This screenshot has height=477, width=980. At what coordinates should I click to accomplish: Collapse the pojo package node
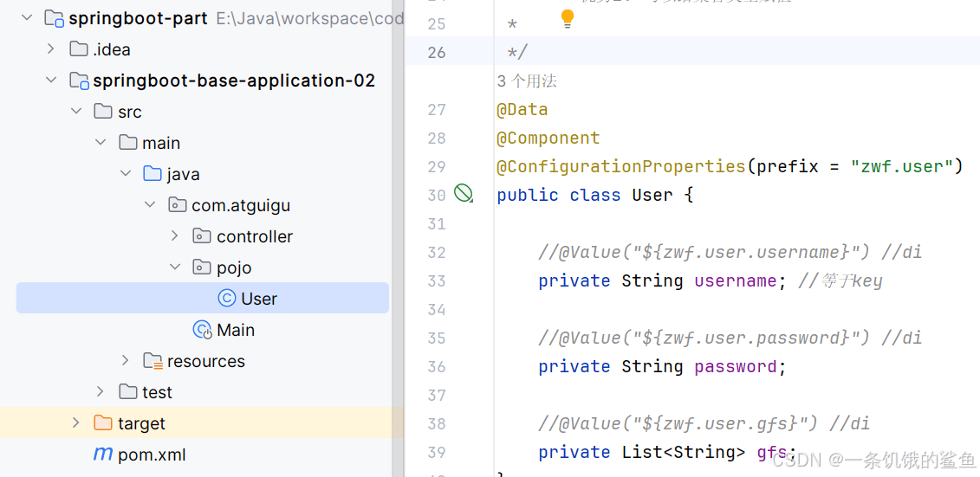coord(175,268)
